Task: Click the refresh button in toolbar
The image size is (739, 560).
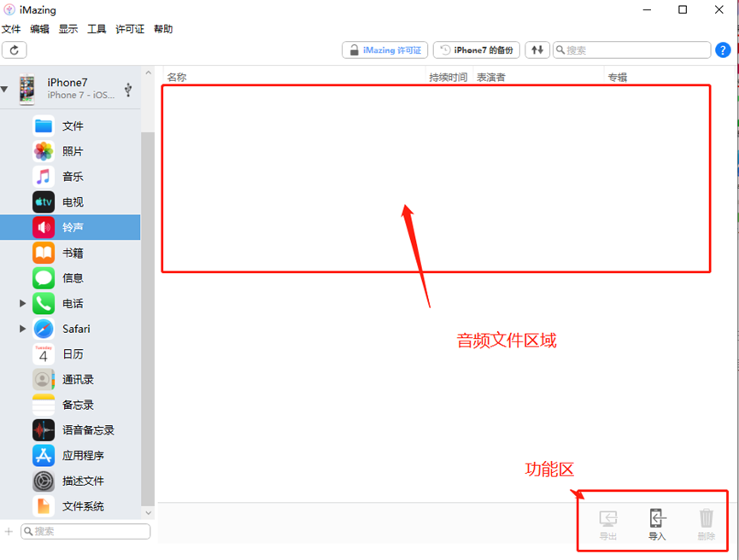Action: click(x=15, y=50)
